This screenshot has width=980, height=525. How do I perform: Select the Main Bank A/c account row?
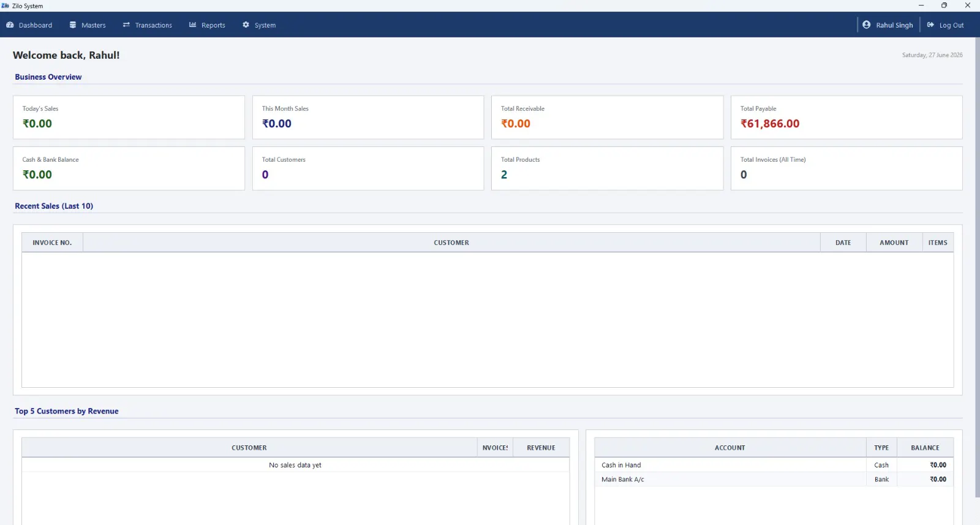pyautogui.click(x=774, y=479)
